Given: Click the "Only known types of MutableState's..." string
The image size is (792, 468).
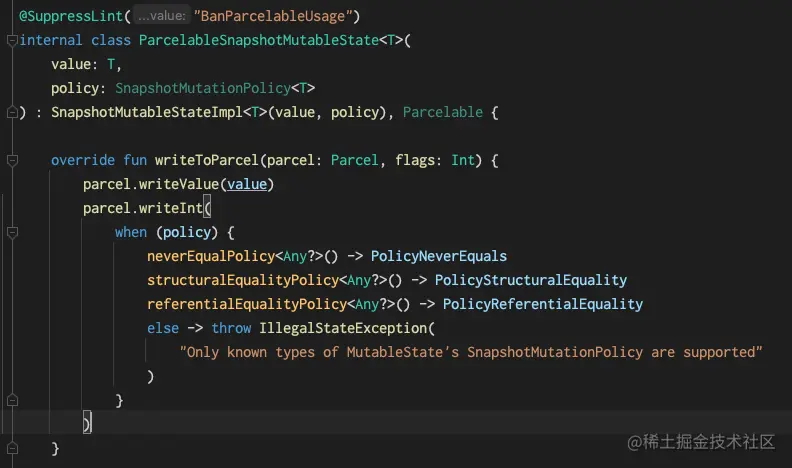Looking at the screenshot, I should tap(471, 352).
